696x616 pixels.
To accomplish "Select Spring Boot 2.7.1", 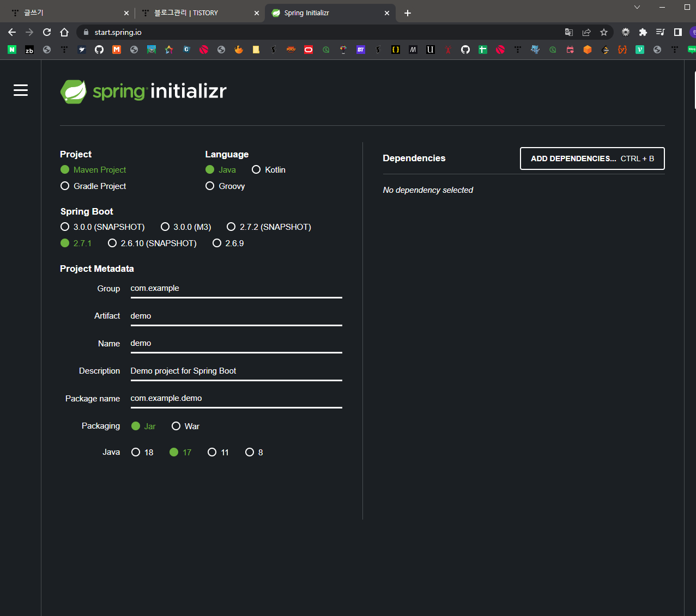I will [65, 243].
